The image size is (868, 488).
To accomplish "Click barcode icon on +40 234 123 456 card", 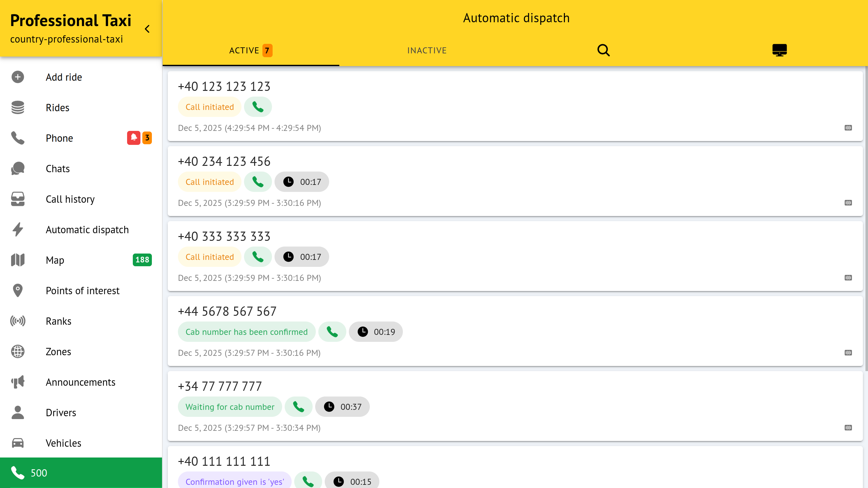I will pyautogui.click(x=848, y=203).
